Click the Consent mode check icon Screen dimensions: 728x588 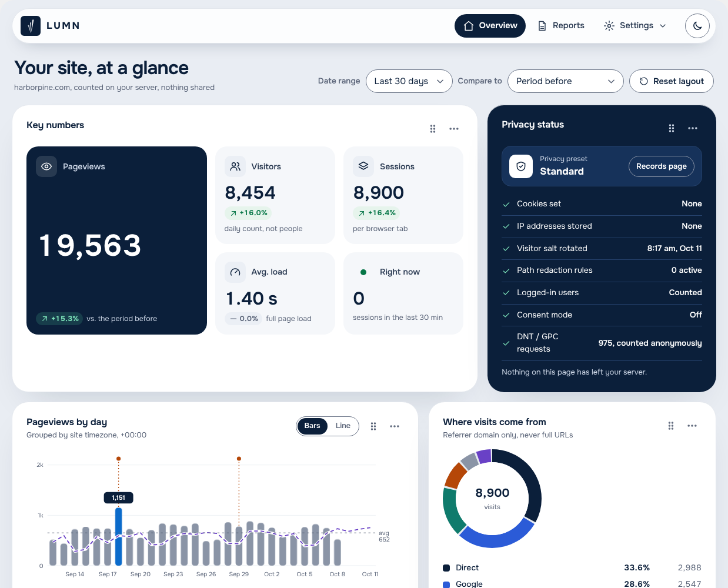pyautogui.click(x=506, y=315)
